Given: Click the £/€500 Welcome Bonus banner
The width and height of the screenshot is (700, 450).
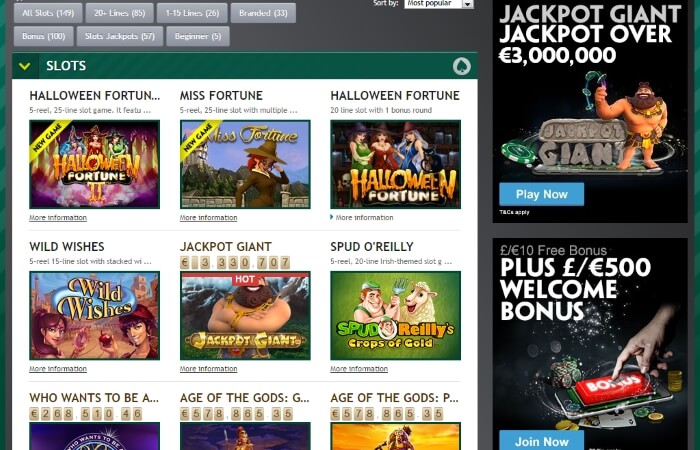Looking at the screenshot, I should click(x=590, y=344).
